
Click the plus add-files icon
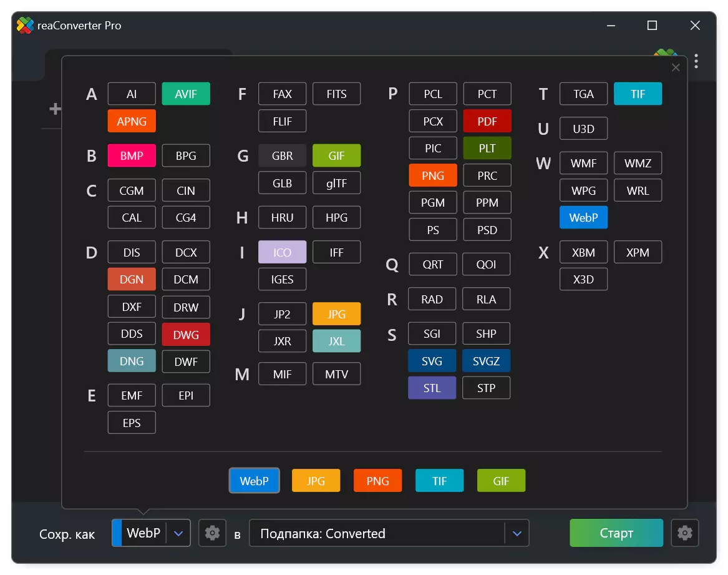56,109
